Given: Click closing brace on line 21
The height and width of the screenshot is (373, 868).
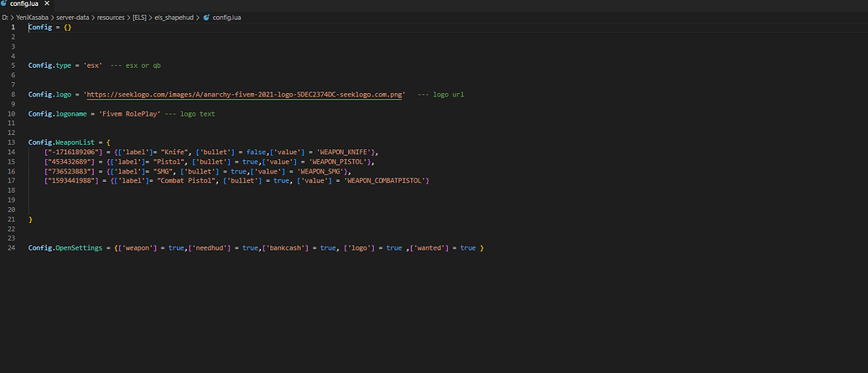Looking at the screenshot, I should coord(30,220).
